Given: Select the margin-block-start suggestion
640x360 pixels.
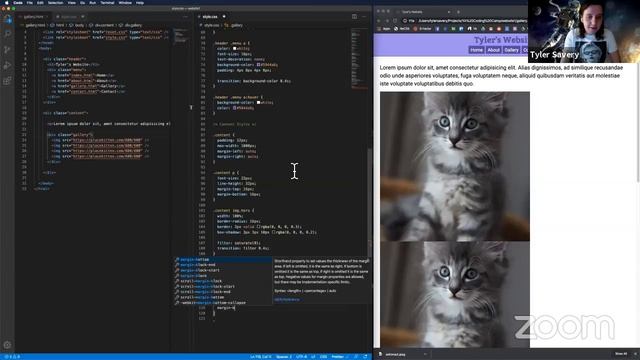Looking at the screenshot, I should coord(223,270).
